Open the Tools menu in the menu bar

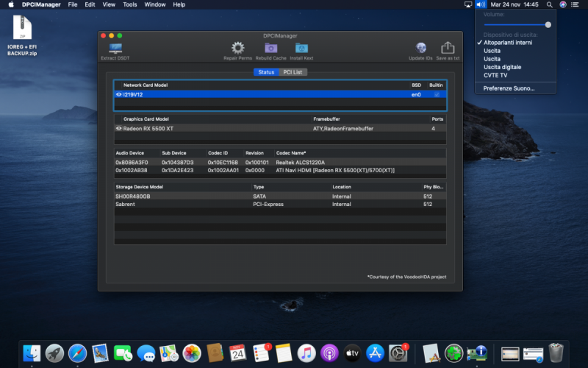point(130,4)
